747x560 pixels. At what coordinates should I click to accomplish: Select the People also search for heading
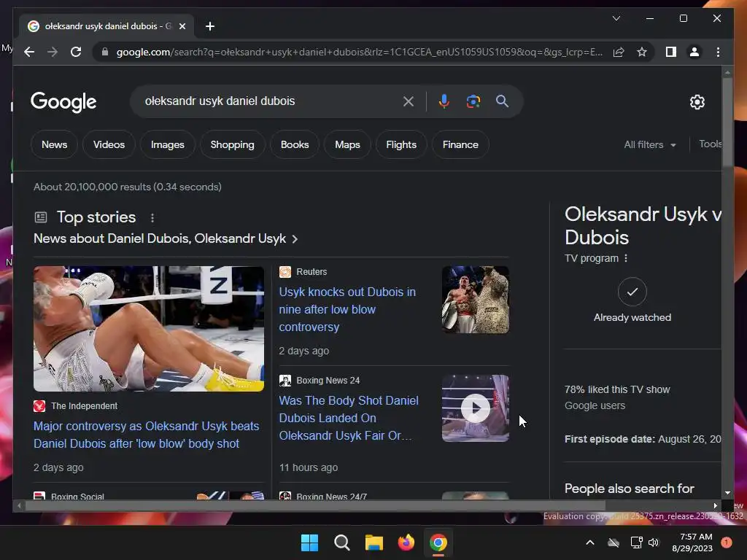(630, 489)
